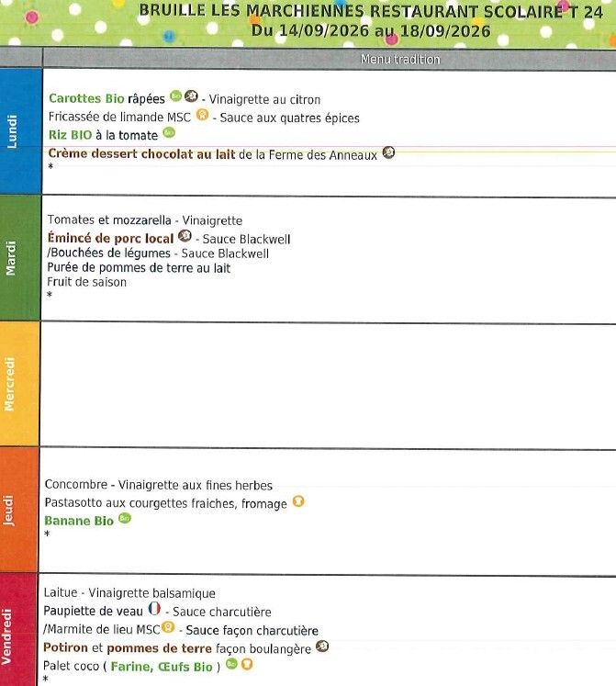Click the local badge beside Émincé de porc local
Screen dimensions: 616x686
(185, 236)
